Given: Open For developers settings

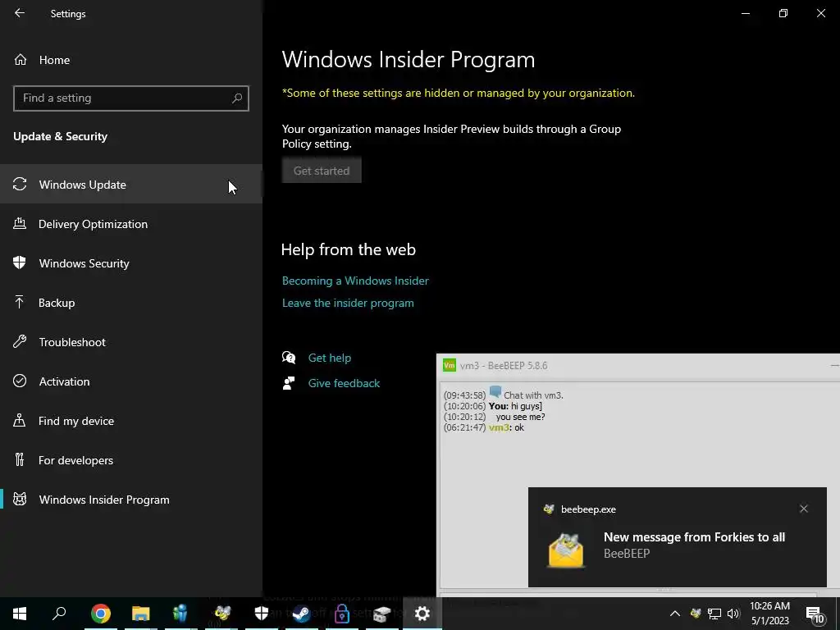Looking at the screenshot, I should pos(130,460).
